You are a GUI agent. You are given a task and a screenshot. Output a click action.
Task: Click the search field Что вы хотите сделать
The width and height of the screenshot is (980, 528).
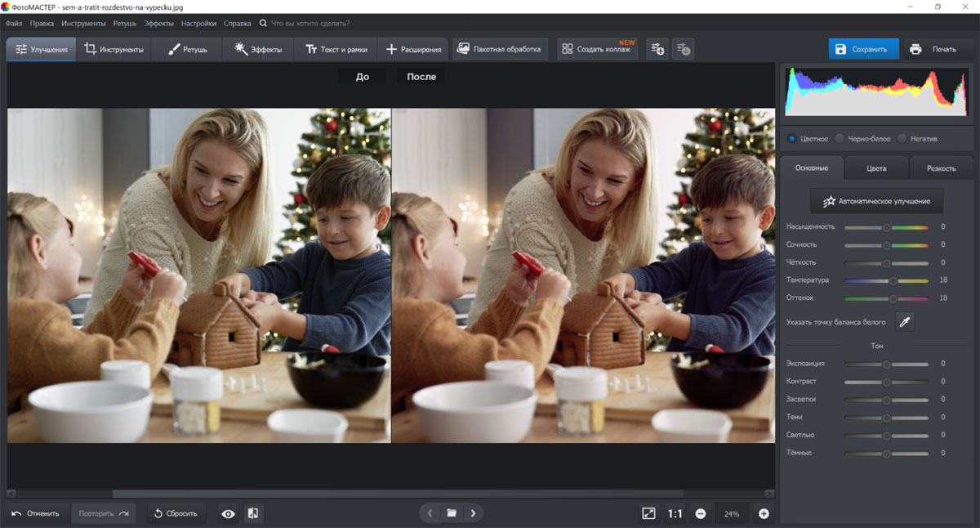click(x=318, y=24)
